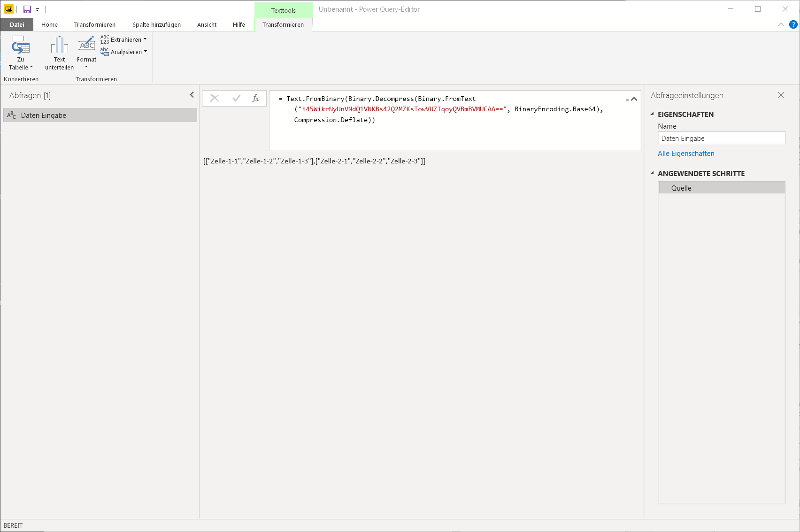
Task: Open quick access toolbar customize arrow
Action: [x=37, y=10]
